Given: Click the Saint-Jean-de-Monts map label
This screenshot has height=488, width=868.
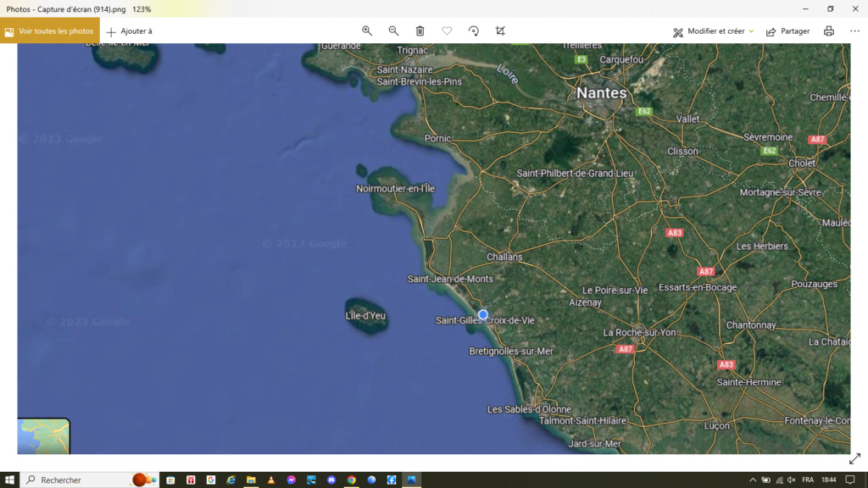Looking at the screenshot, I should point(450,279).
